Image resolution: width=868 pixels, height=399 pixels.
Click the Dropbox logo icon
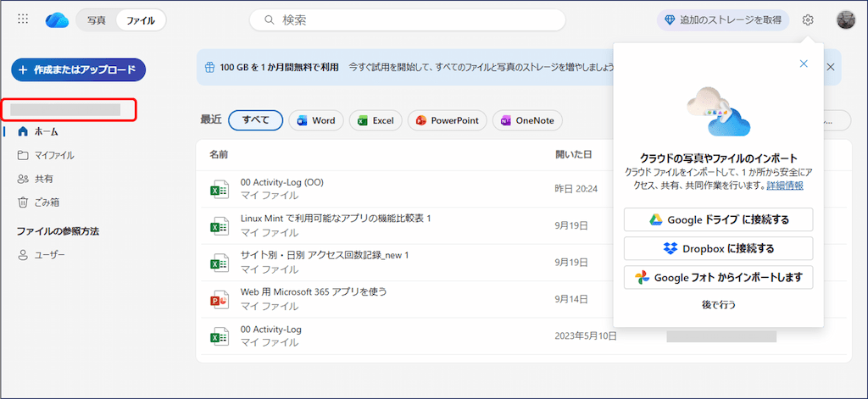coord(670,248)
